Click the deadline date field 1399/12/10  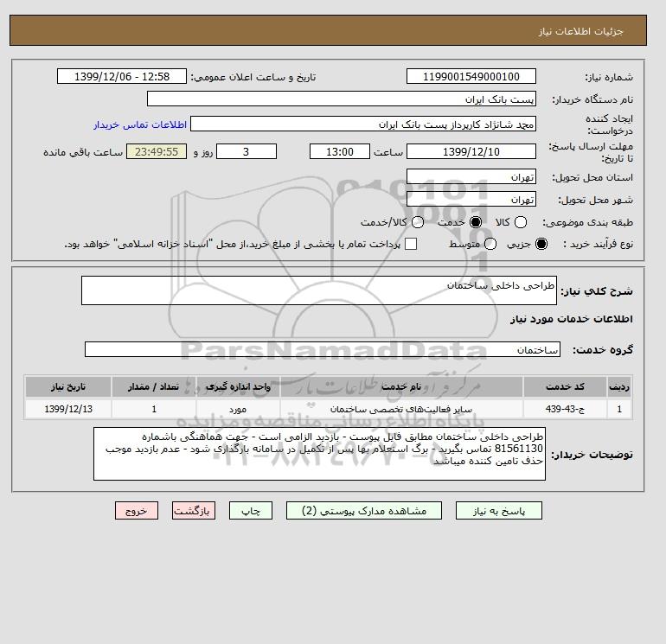pyautogui.click(x=471, y=151)
